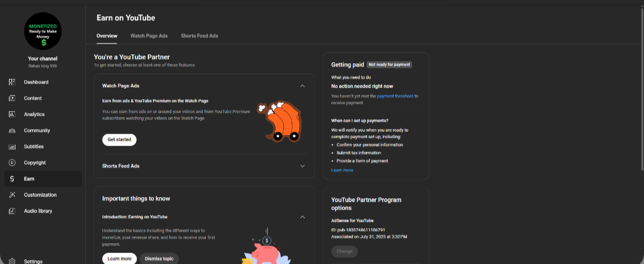Click the Customization wand icon

click(12, 195)
